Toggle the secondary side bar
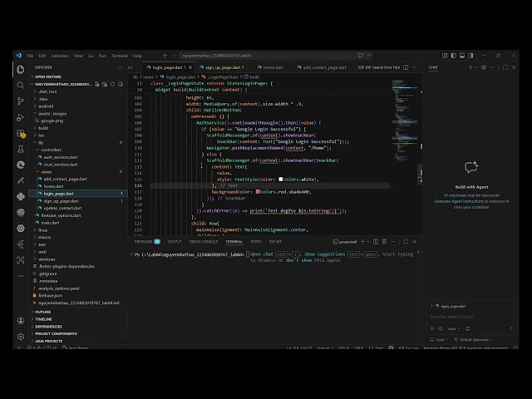Viewport: 532px width, 399px height. 470,56
